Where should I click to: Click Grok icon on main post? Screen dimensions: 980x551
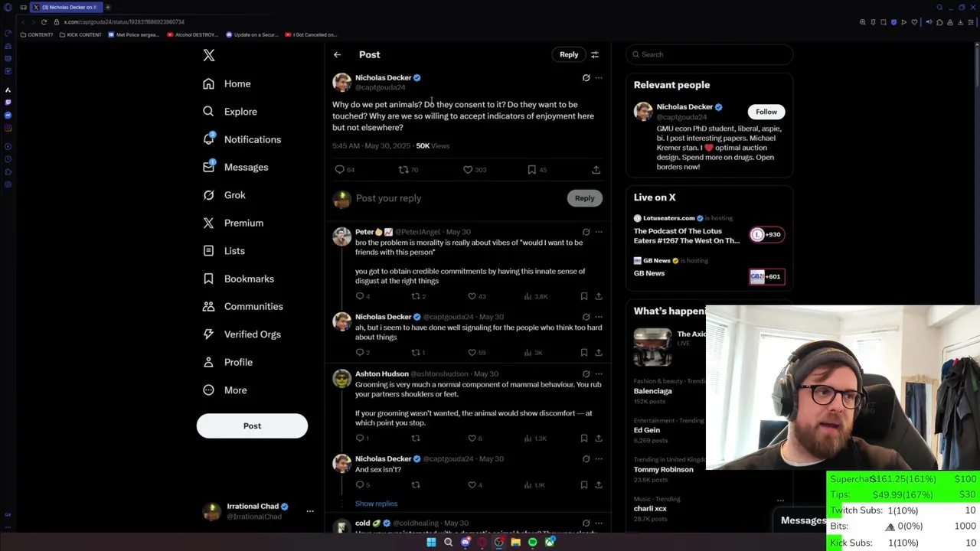[x=586, y=77]
